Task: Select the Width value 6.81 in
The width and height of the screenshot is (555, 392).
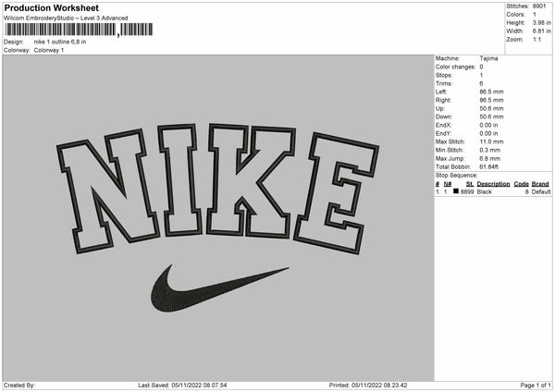Action: [x=541, y=31]
